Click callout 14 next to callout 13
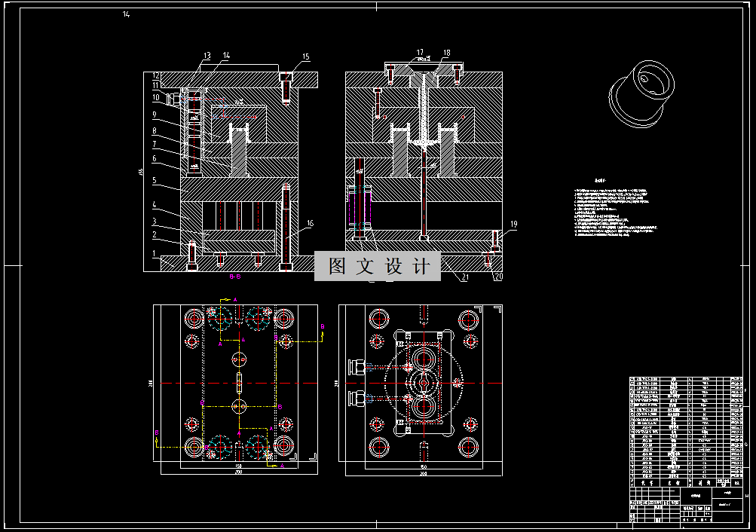756x532 pixels. point(226,56)
